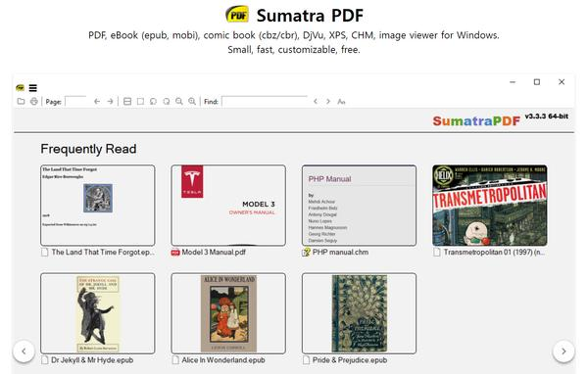Open the PHP Manual thumbnail
This screenshot has height=374, width=588.
point(360,206)
